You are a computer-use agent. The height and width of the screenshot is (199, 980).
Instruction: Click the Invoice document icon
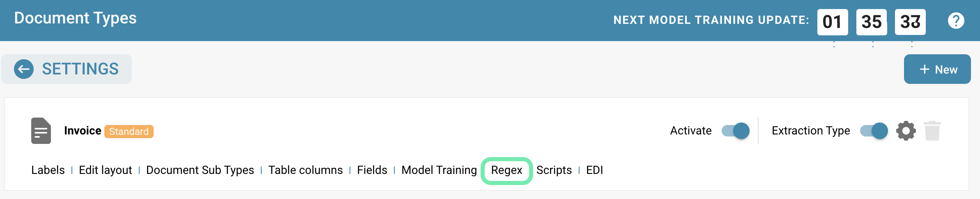coord(41,131)
